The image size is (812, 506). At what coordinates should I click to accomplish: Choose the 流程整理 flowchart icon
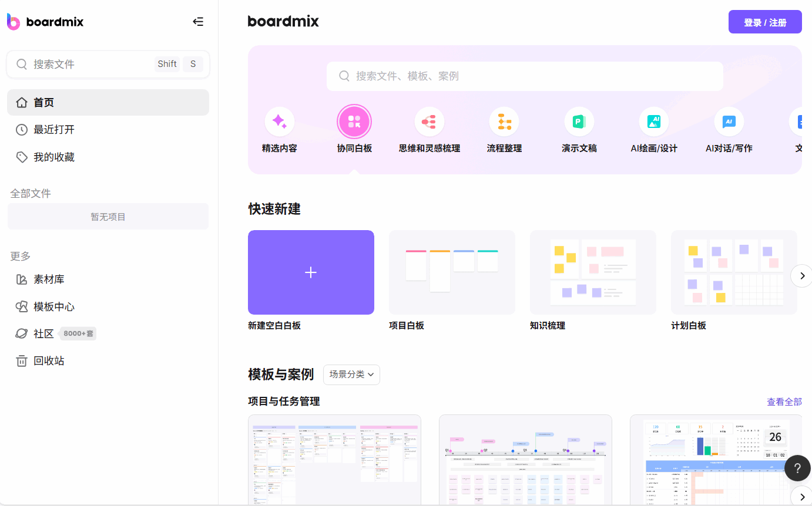[x=504, y=122]
